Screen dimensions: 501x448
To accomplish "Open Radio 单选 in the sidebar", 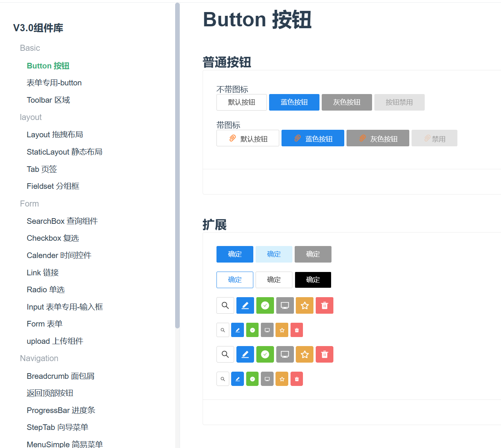I will [x=46, y=290].
